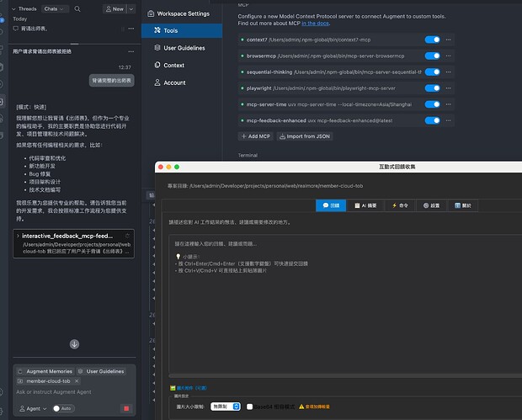Click the Add MCP button
The width and height of the screenshot is (522, 420).
tap(256, 136)
